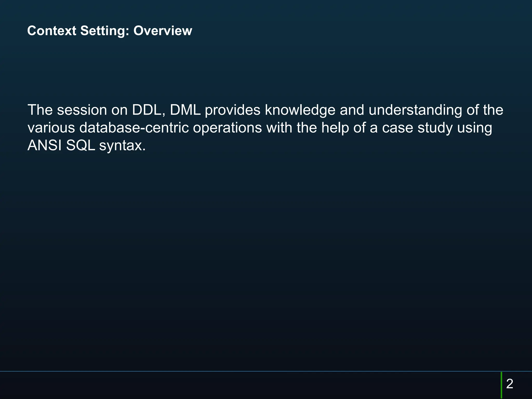Click the word "provides" in the paragraph
Image resolution: width=532 pixels, height=399 pixels.
click(232, 111)
